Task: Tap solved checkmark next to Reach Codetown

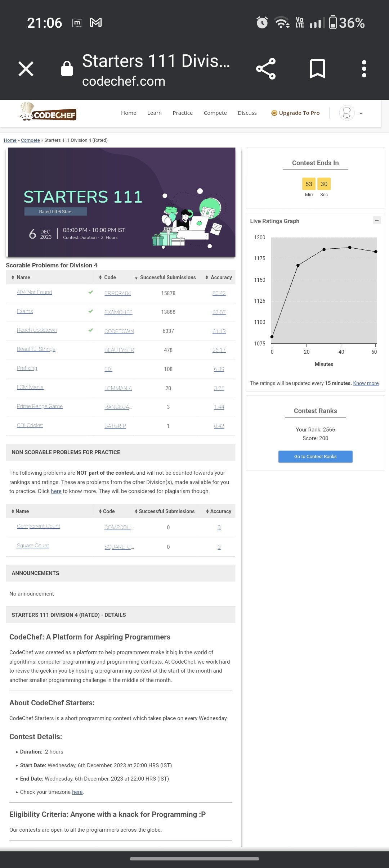Action: click(x=91, y=330)
